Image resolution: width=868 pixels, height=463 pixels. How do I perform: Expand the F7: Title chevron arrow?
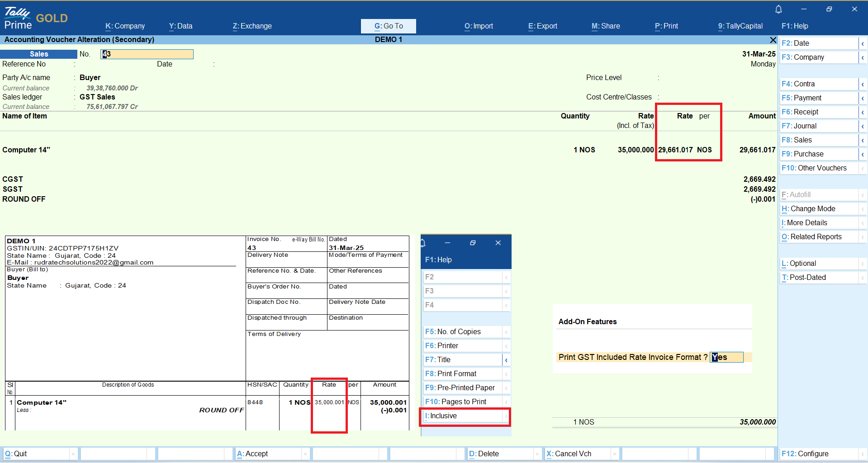click(x=506, y=360)
